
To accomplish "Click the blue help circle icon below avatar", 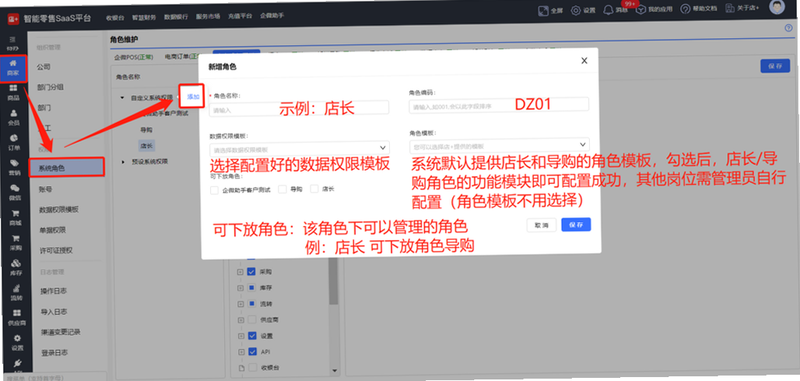I will [x=788, y=28].
